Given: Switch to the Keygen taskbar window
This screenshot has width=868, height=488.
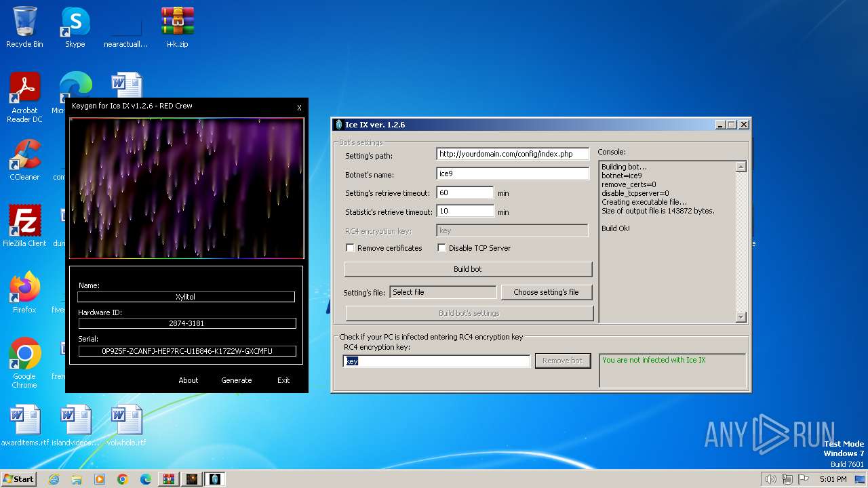Looking at the screenshot, I should [191, 479].
